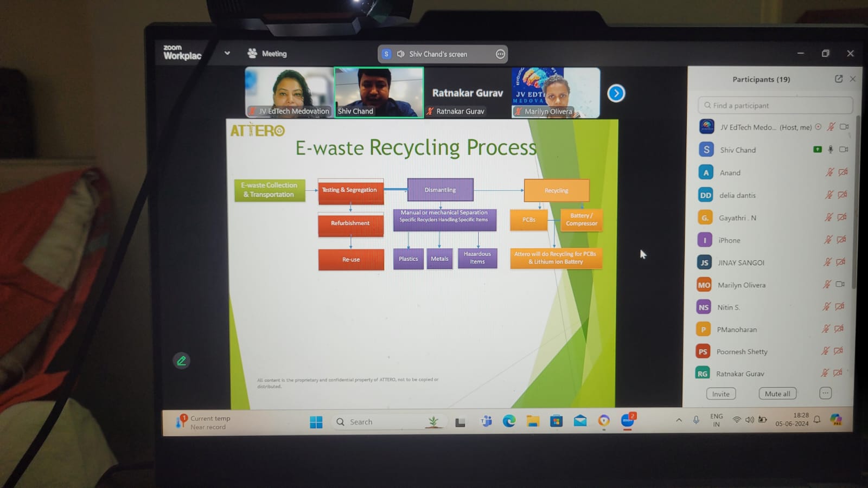The image size is (868, 488).
Task: Open ENG IN language switcher
Action: 716,420
